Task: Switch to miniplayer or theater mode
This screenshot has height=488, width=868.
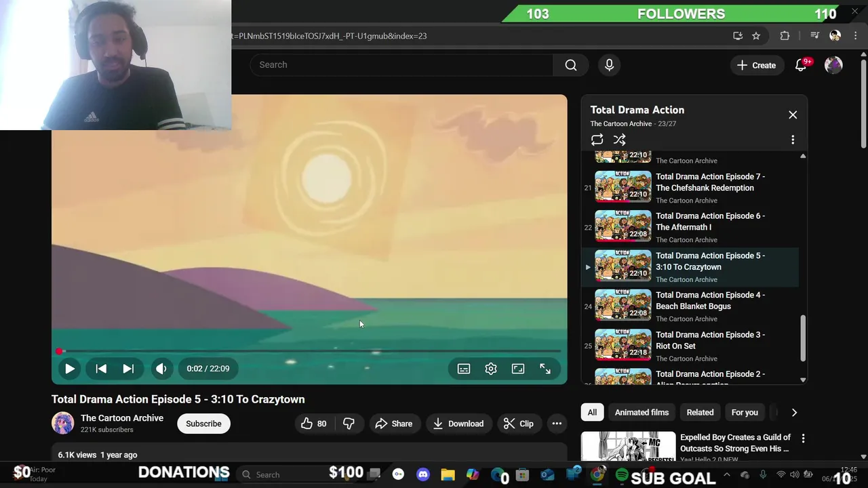Action: [518, 369]
